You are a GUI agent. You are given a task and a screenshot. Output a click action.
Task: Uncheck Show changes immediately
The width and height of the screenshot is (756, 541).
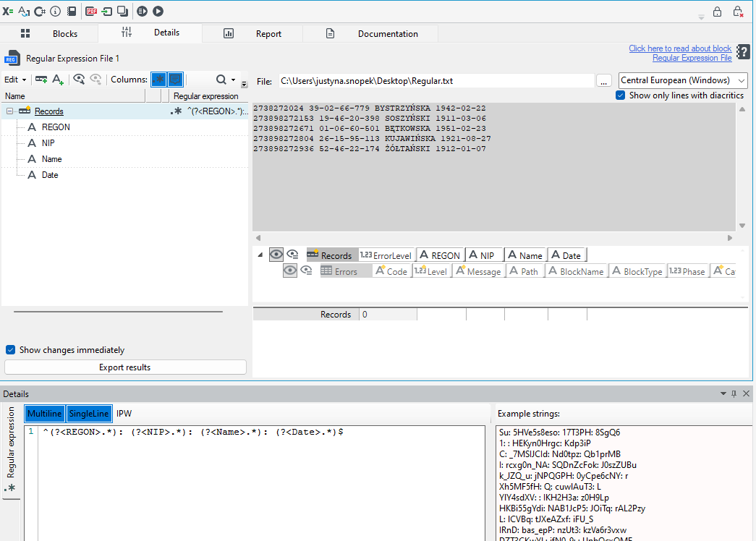pos(10,349)
